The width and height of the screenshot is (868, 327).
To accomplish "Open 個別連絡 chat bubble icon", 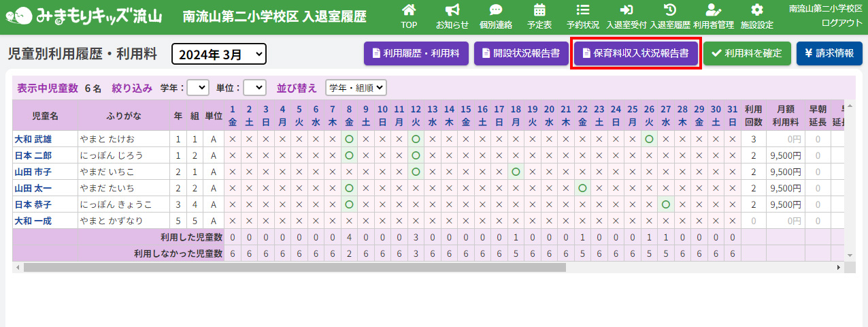I will click(496, 11).
